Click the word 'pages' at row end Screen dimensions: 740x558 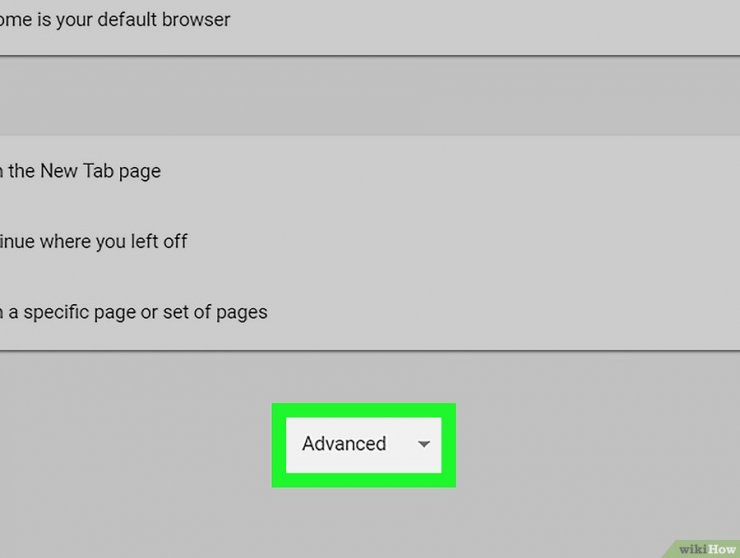click(x=242, y=313)
